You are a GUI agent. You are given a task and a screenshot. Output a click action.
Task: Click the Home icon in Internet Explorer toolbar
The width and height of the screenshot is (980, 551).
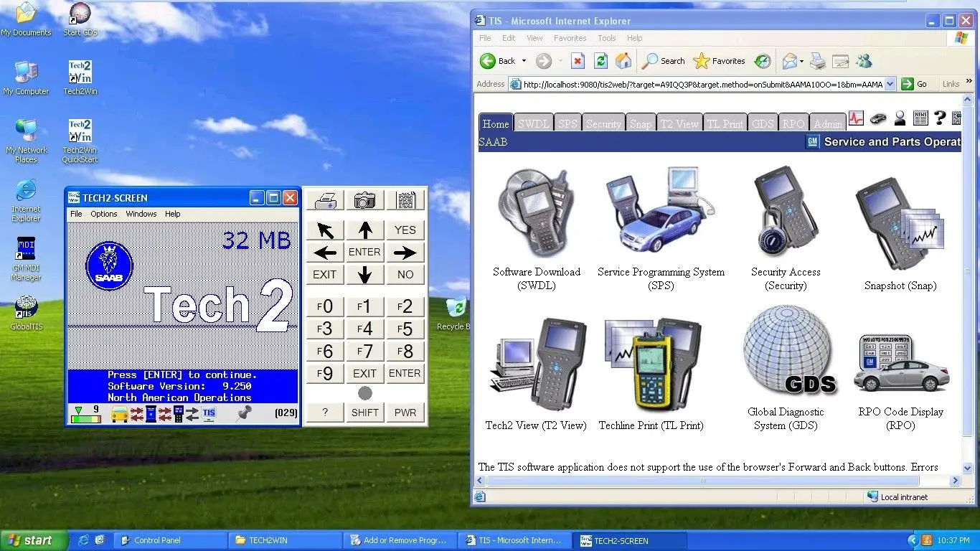[x=624, y=61]
